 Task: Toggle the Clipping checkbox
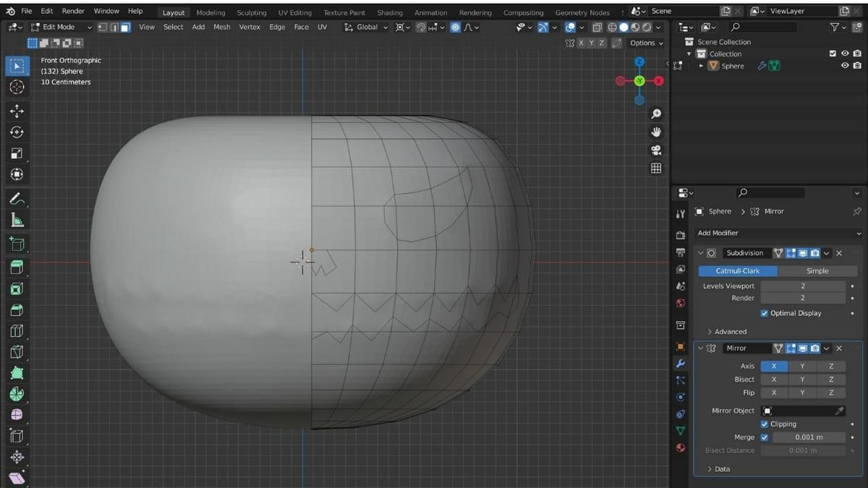(x=764, y=424)
